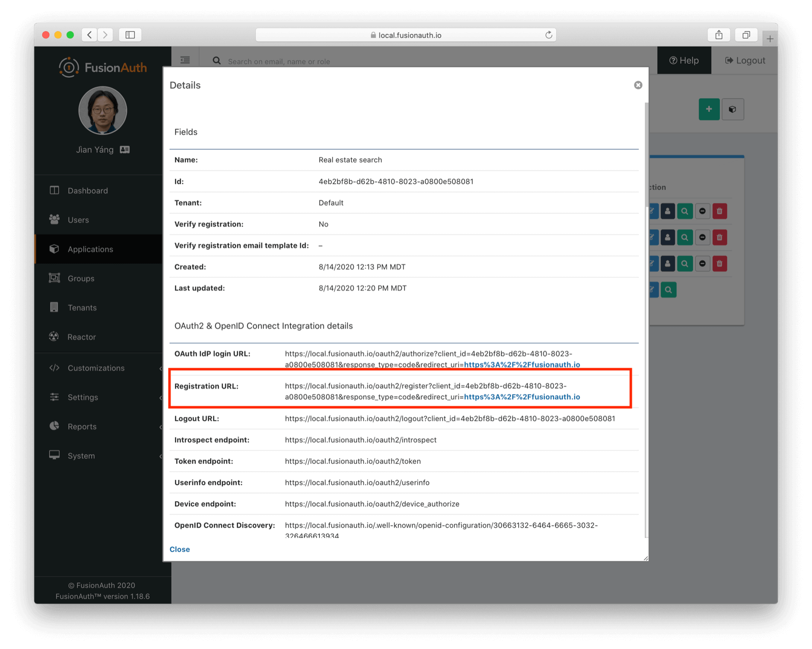The width and height of the screenshot is (812, 649).
Task: Click the Tenants building icon
Action: [x=54, y=307]
